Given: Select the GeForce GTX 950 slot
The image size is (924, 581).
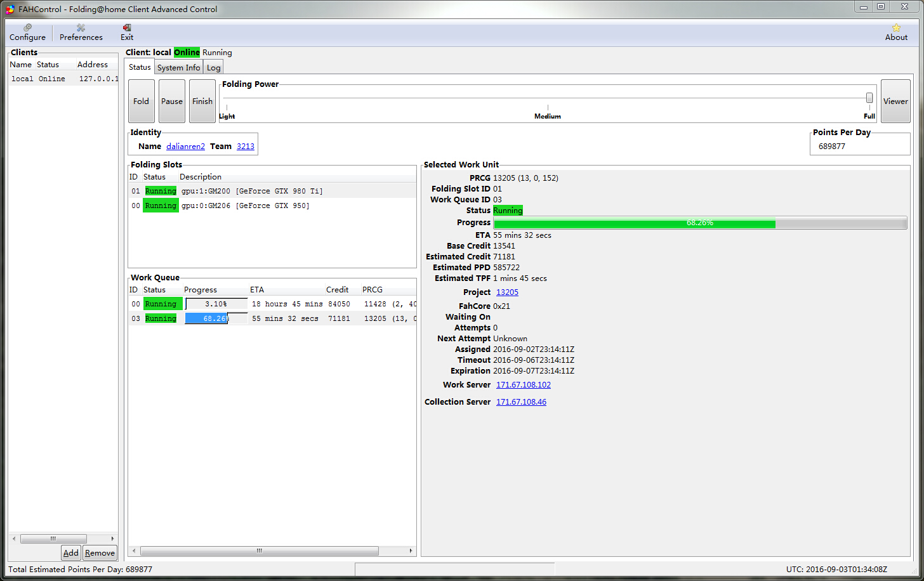Looking at the screenshot, I should pos(272,206).
